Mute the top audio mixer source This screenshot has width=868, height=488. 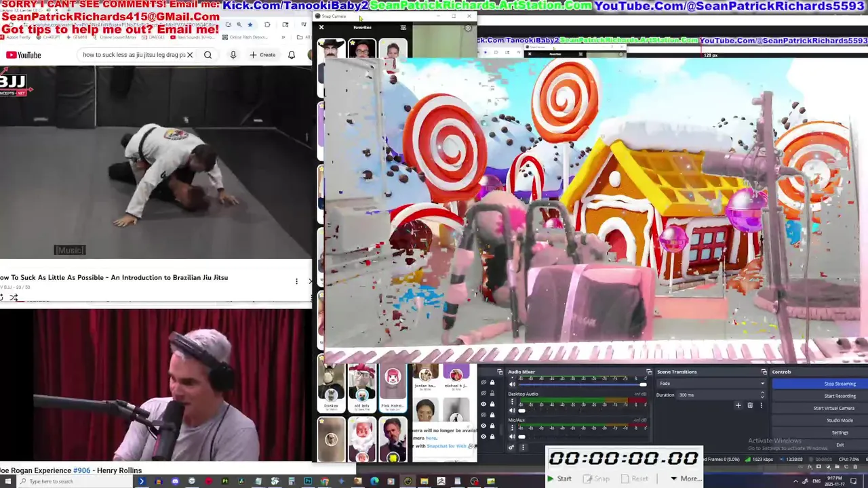[512, 384]
